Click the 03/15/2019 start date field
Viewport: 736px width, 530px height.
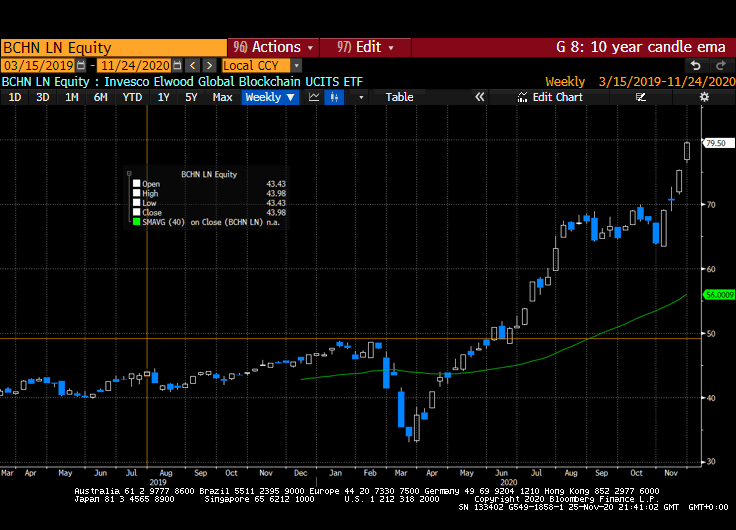pyautogui.click(x=39, y=65)
